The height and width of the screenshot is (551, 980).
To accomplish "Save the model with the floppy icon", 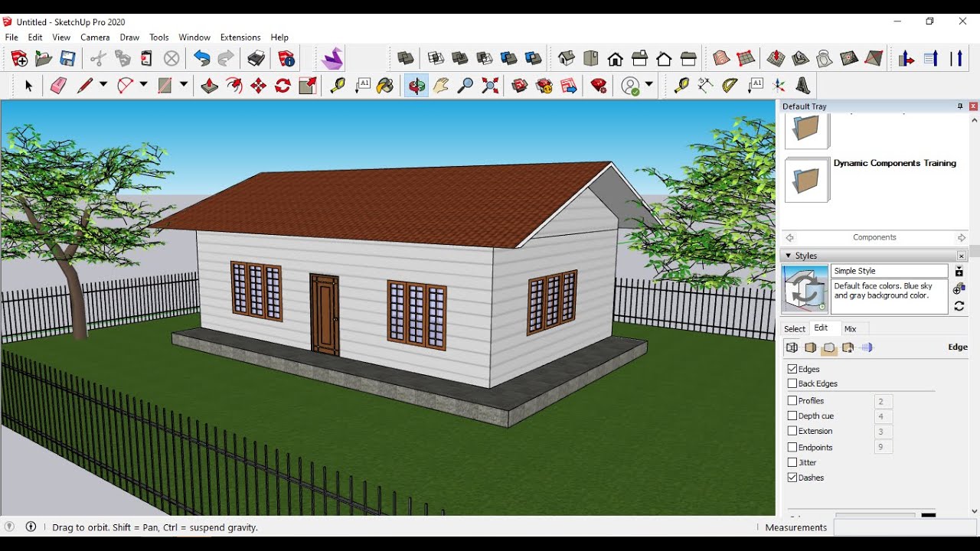I will [x=68, y=58].
